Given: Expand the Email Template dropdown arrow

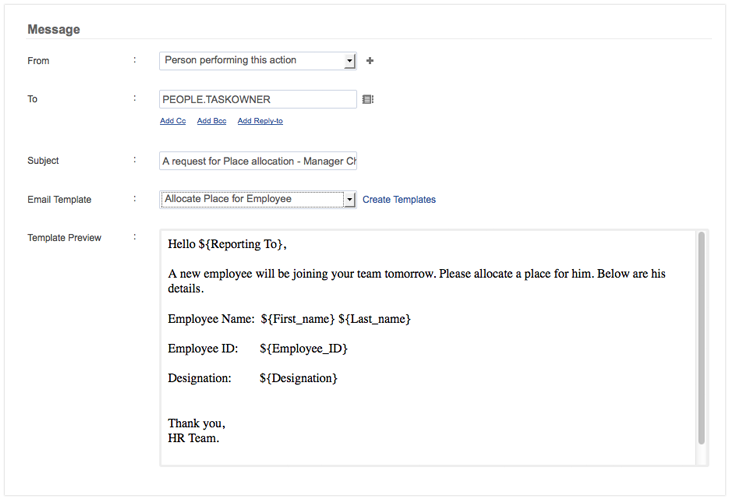Looking at the screenshot, I should (x=349, y=200).
